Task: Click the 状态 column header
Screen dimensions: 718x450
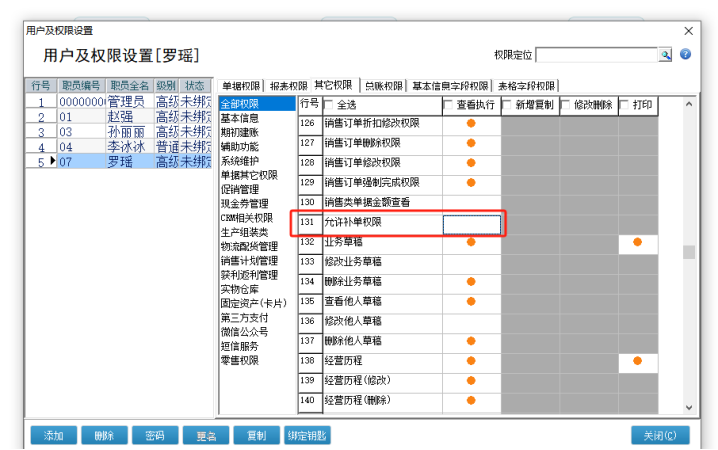Action: coord(195,86)
